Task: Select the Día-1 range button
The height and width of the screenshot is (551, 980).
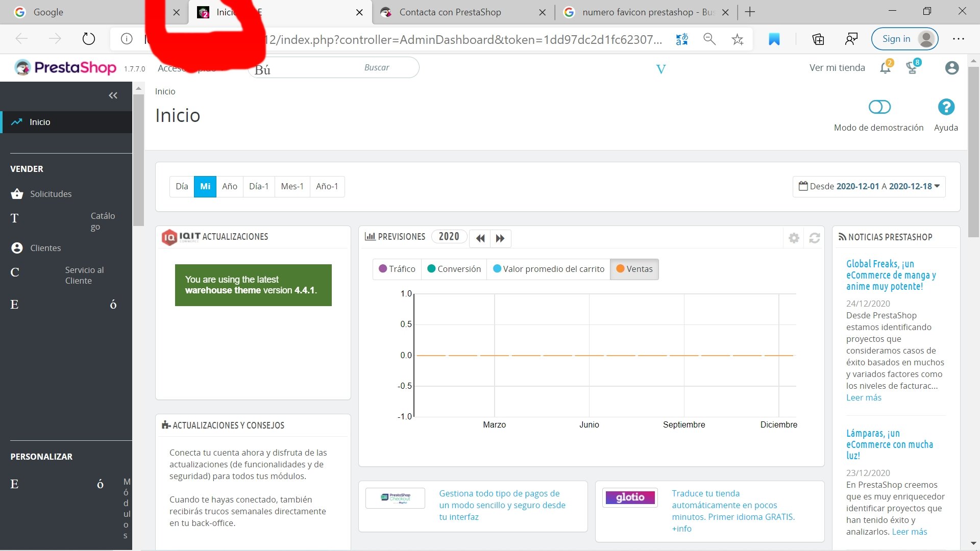Action: click(259, 186)
